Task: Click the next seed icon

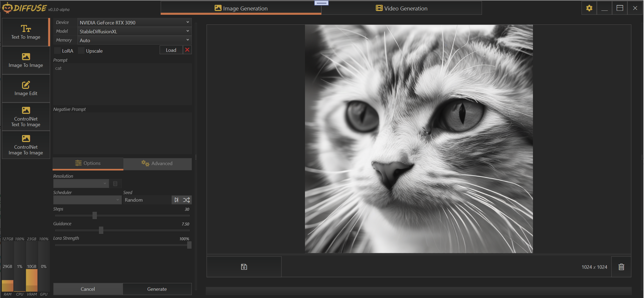Action: [x=176, y=200]
